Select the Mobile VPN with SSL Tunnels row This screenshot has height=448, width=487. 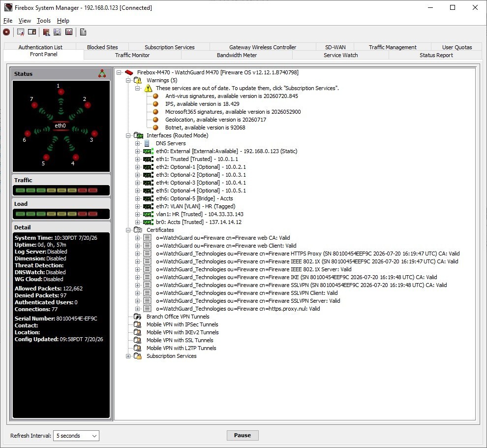coord(180,340)
